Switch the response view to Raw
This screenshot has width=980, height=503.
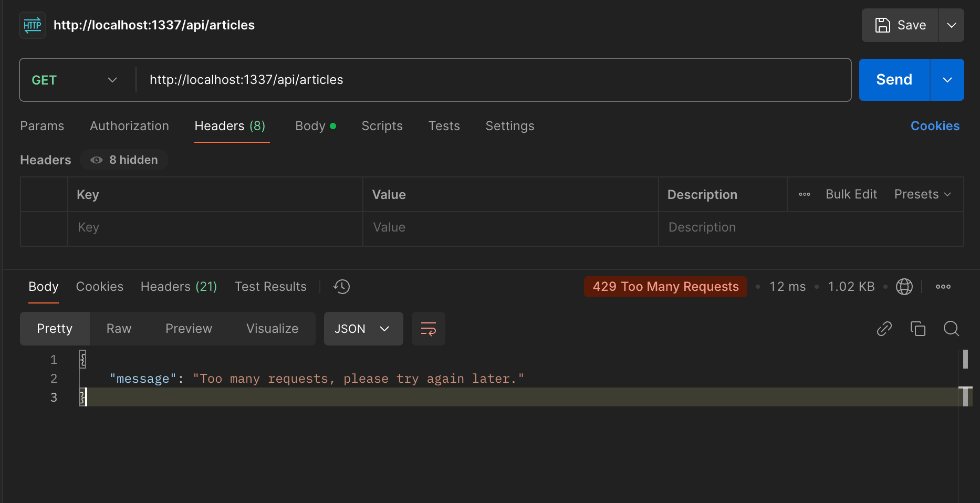119,329
